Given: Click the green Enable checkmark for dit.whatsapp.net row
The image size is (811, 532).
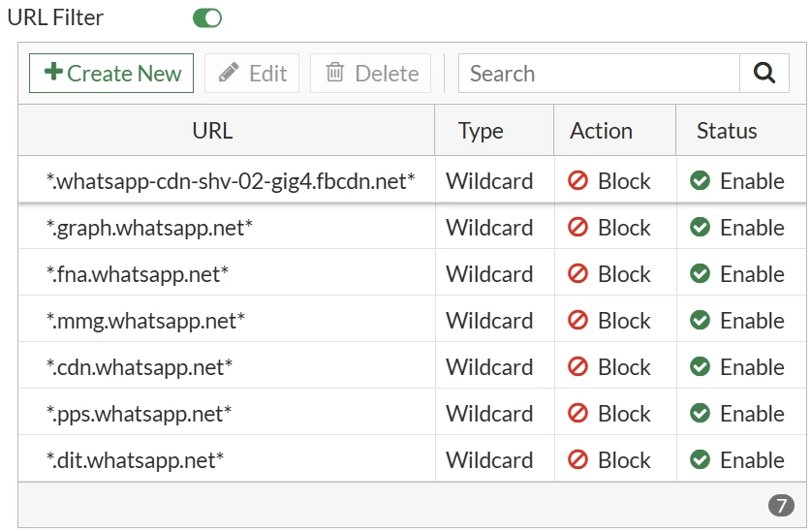Looking at the screenshot, I should pos(700,460).
